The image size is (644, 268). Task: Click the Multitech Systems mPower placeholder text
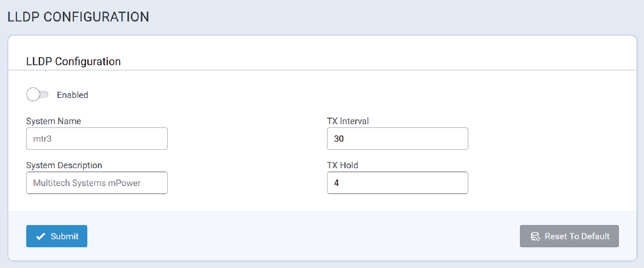[87, 183]
